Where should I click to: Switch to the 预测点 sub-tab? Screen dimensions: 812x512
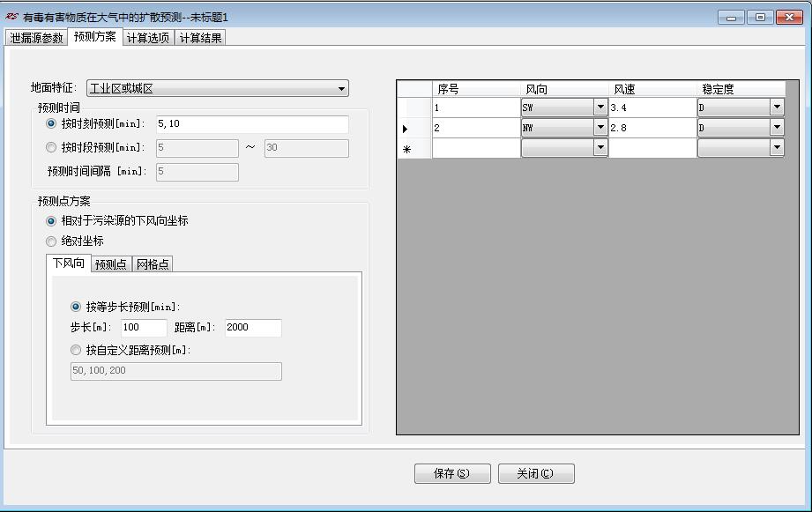coord(111,264)
